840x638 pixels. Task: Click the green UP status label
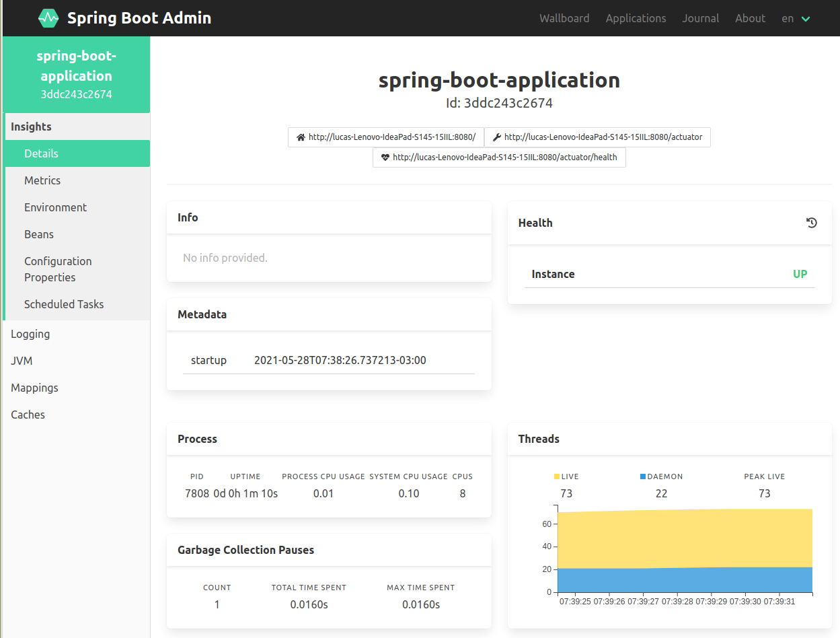(800, 274)
